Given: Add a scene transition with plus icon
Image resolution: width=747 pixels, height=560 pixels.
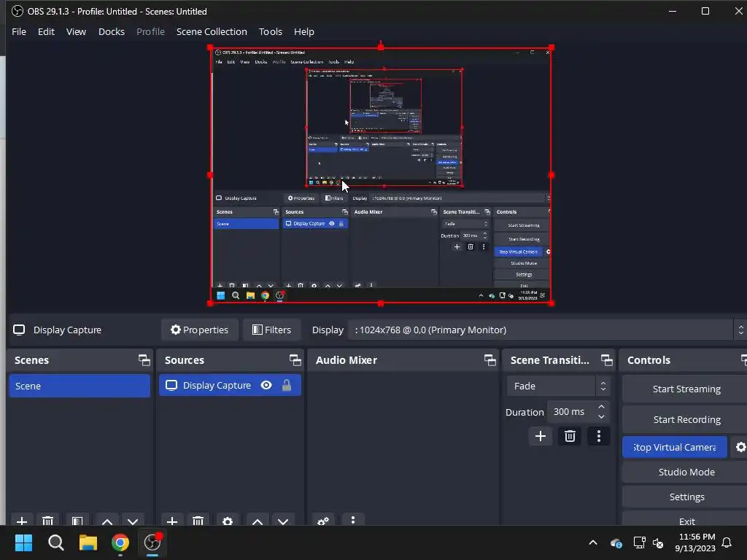Looking at the screenshot, I should click(541, 436).
